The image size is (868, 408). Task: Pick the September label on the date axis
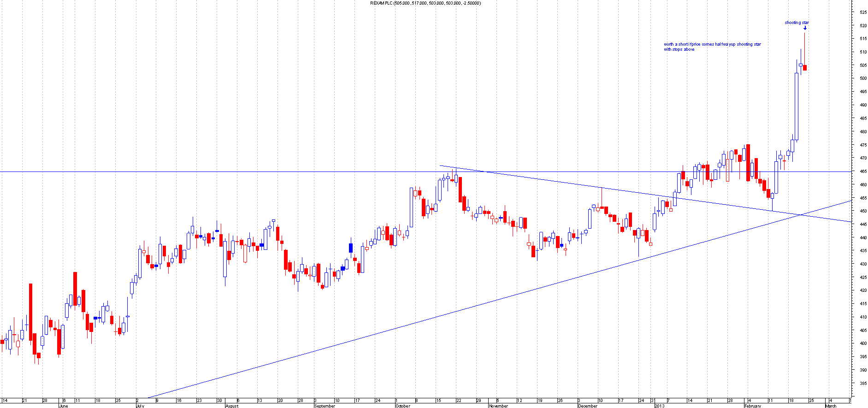[x=325, y=406]
